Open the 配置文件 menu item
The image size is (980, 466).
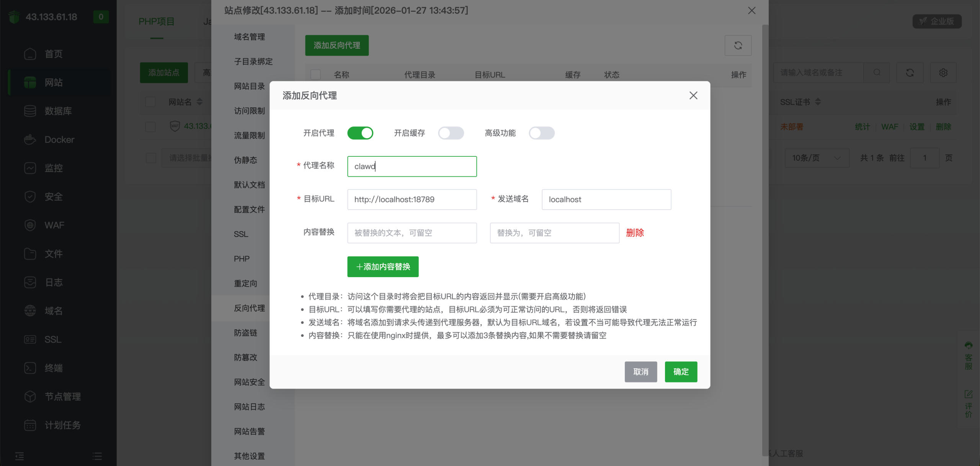pos(249,209)
